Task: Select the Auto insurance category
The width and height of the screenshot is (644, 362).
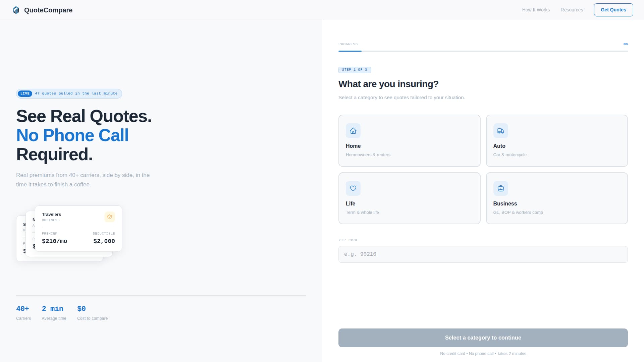Action: click(557, 141)
